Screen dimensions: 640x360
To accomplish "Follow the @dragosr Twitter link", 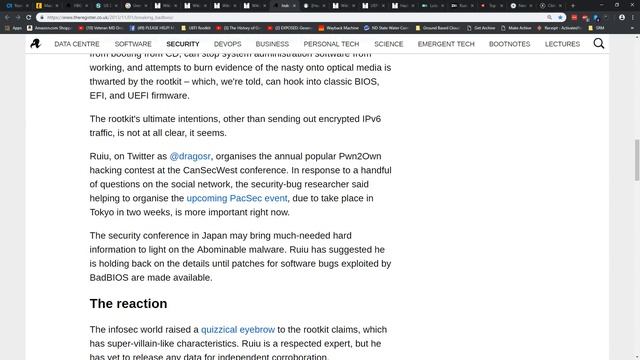I will point(190,156).
